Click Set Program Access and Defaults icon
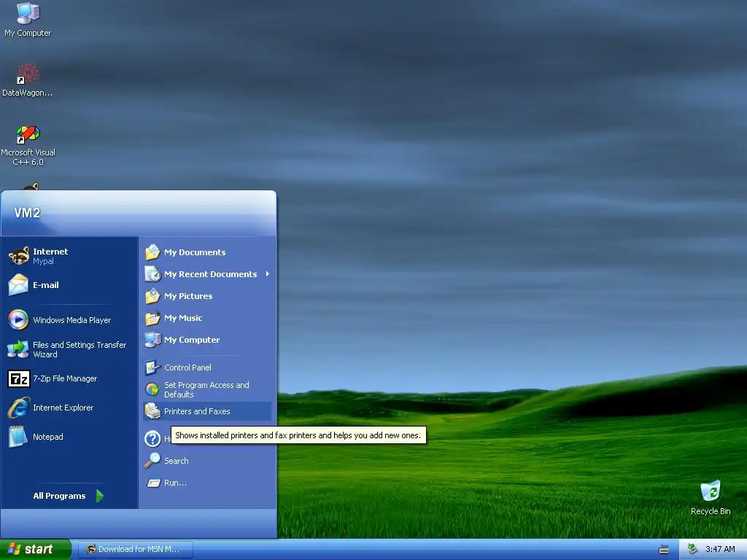Image resolution: width=747 pixels, height=560 pixels. (152, 389)
